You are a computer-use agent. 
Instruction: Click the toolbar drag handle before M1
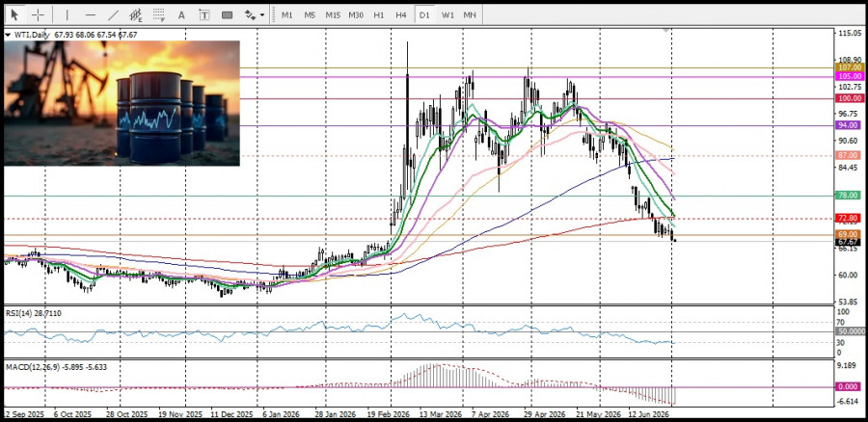click(x=273, y=14)
